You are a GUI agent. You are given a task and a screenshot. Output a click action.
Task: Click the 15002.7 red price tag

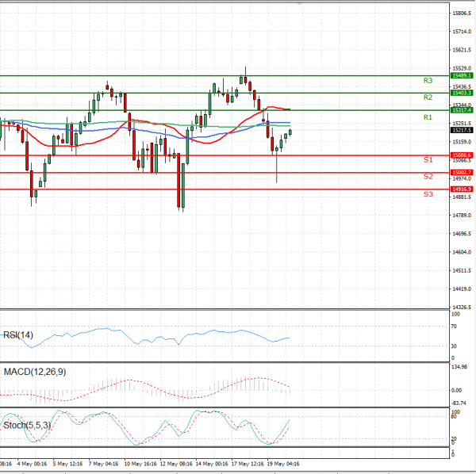462,172
